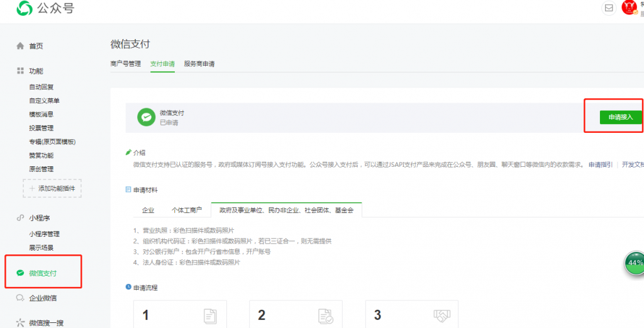Click the 功能 grid icon

pyautogui.click(x=20, y=71)
